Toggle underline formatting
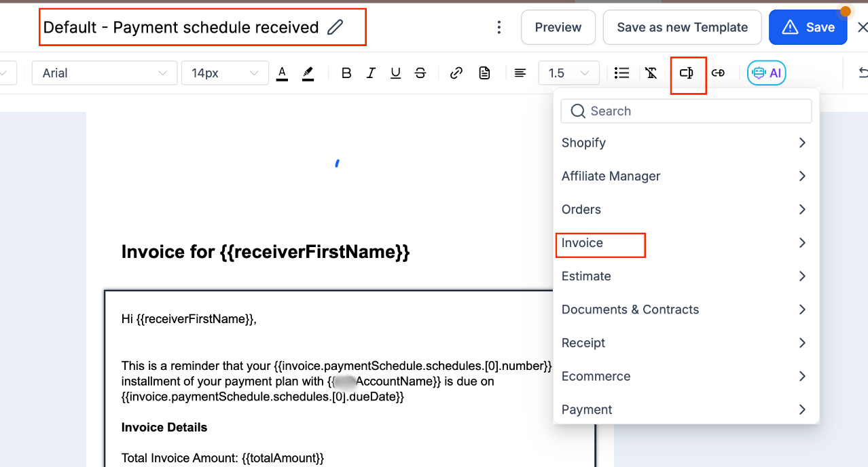The width and height of the screenshot is (868, 467). (x=395, y=73)
